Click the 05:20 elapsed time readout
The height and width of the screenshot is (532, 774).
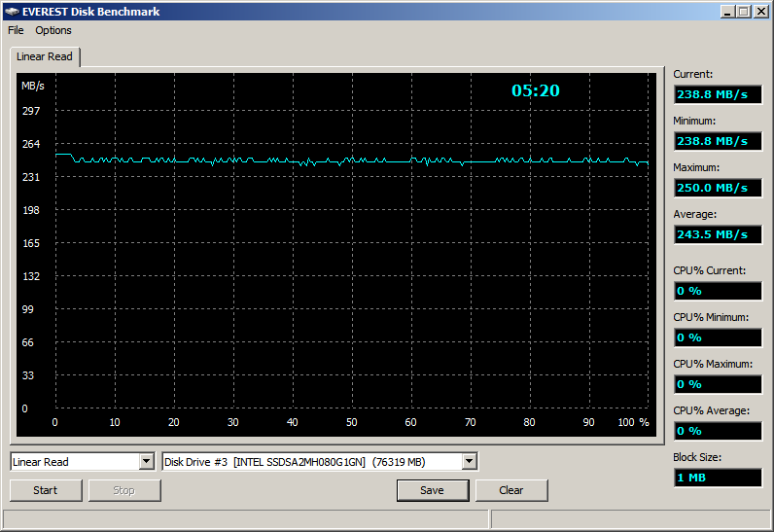tap(536, 90)
